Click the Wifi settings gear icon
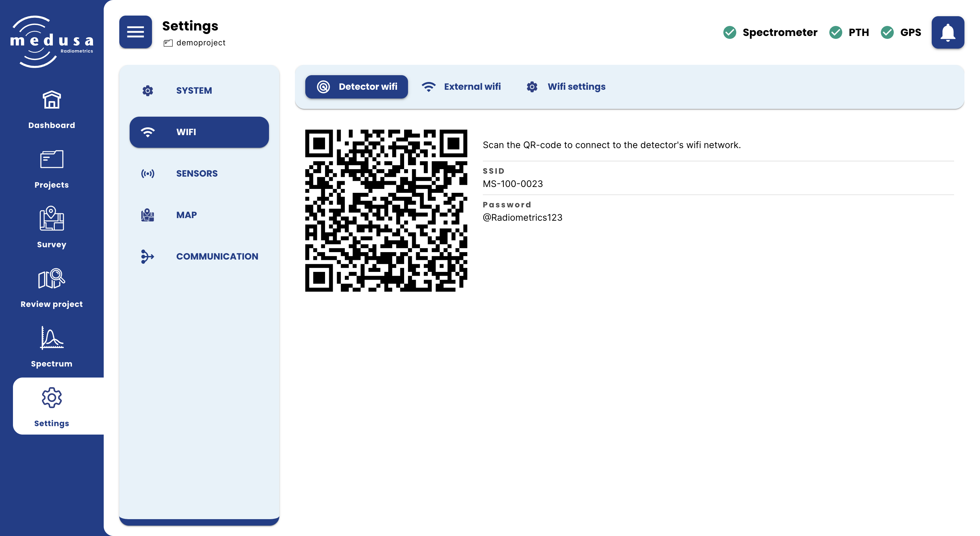The height and width of the screenshot is (536, 980). 532,87
